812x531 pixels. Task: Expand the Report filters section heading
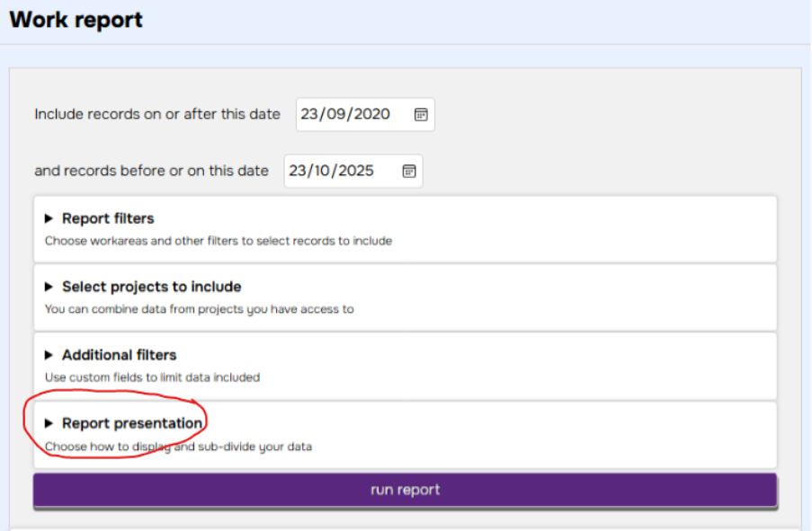[108, 218]
